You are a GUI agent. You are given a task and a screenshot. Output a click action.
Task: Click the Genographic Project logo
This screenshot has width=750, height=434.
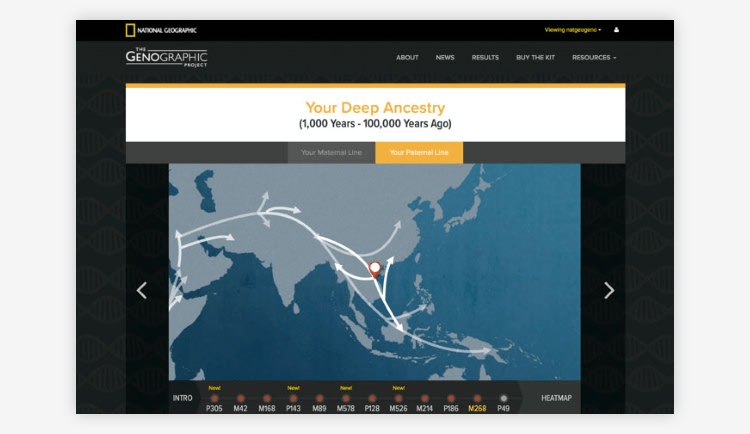(166, 57)
